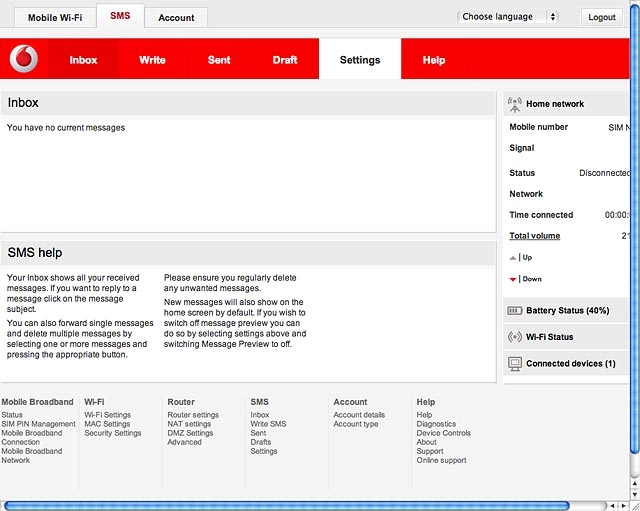Click the "Time connected" label
640x511 pixels.
point(541,215)
